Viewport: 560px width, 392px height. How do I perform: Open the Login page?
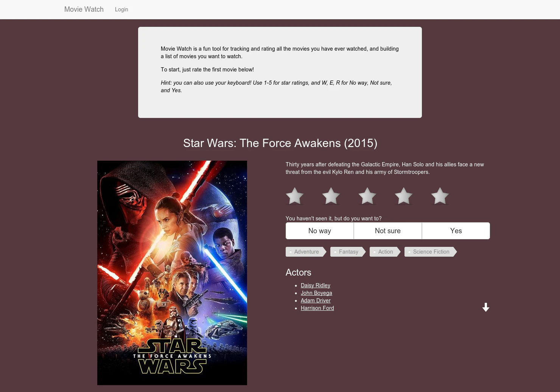tap(121, 9)
